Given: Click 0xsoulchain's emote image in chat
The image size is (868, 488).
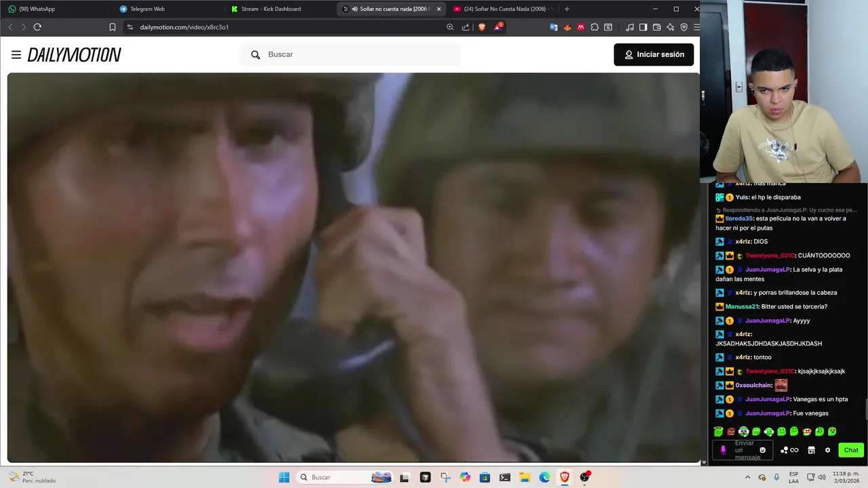Looking at the screenshot, I should pyautogui.click(x=781, y=385).
